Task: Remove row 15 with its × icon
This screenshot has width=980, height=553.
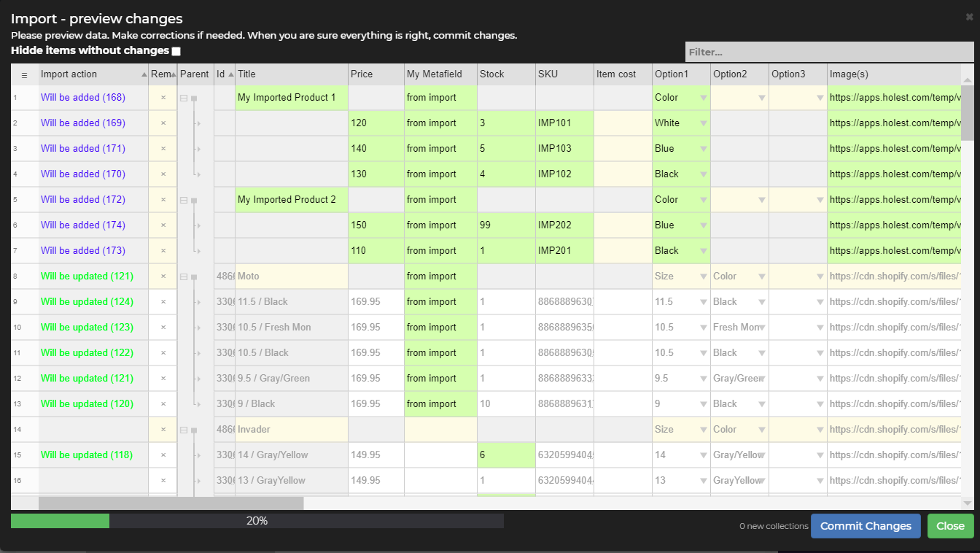Action: coord(163,455)
